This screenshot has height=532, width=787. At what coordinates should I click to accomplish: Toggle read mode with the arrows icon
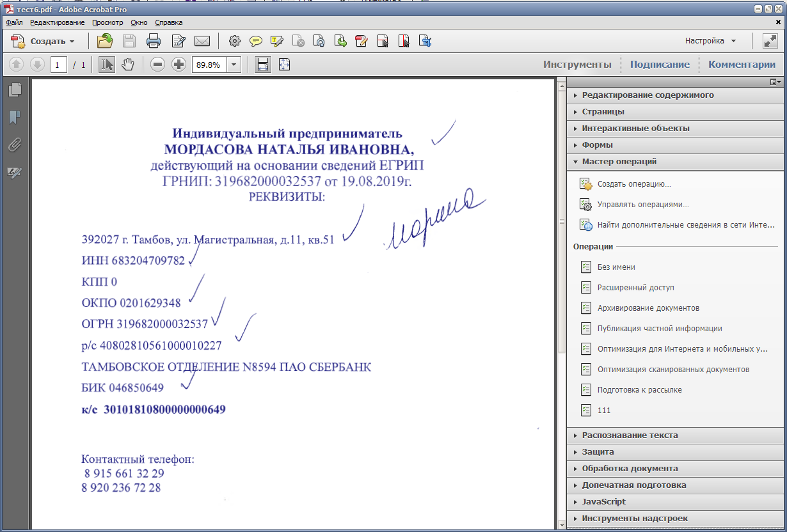click(x=770, y=41)
